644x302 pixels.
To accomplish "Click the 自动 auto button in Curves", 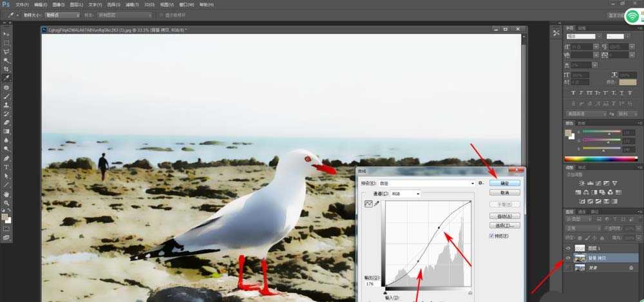I will [505, 216].
